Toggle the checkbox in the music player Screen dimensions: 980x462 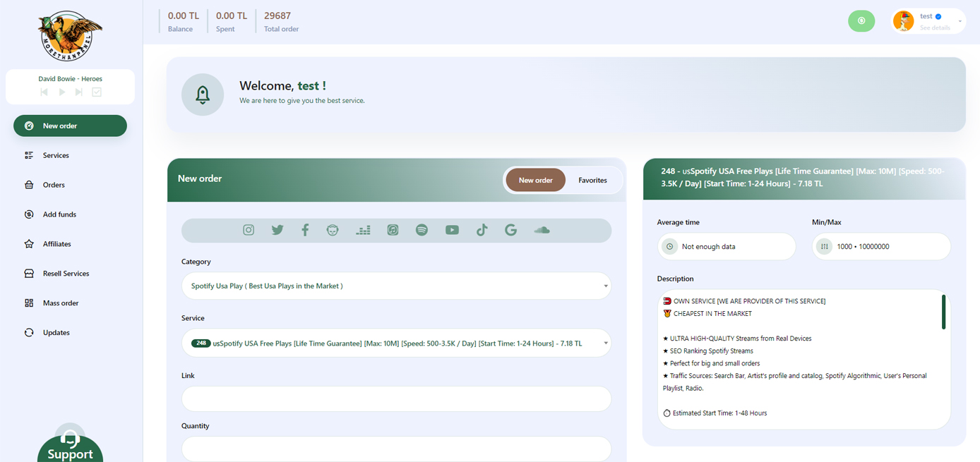click(x=97, y=92)
